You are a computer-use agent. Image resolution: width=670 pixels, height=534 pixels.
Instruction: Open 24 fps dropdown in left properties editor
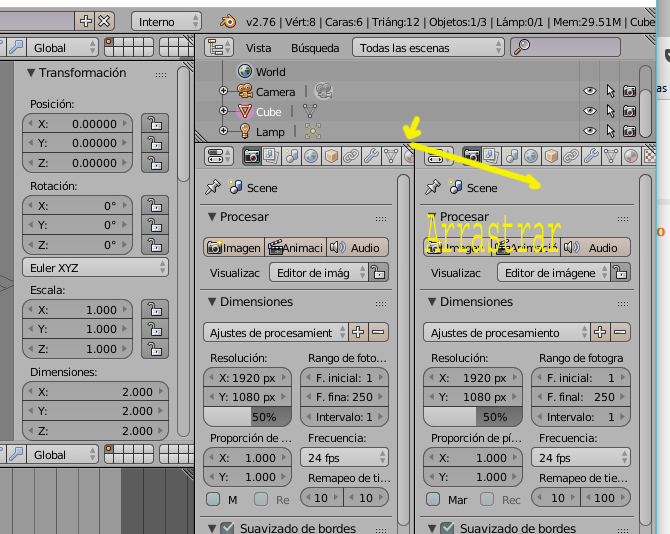click(x=344, y=458)
